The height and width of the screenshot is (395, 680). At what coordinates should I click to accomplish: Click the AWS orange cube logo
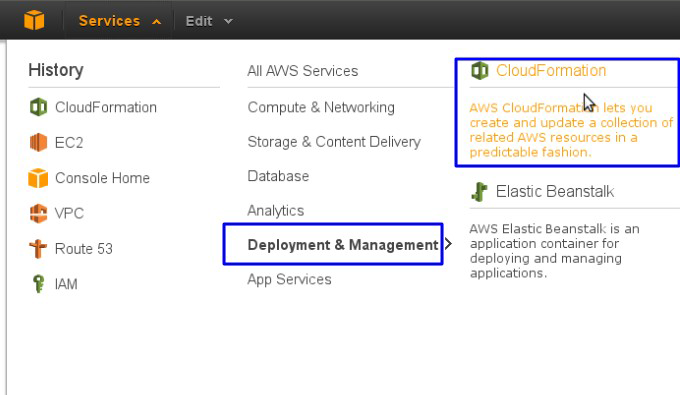click(34, 20)
